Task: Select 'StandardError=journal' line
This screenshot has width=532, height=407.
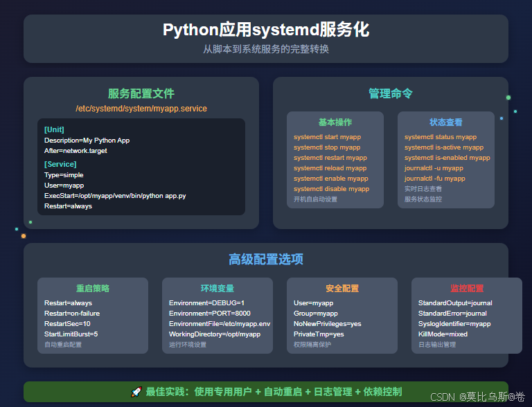Action: click(452, 314)
